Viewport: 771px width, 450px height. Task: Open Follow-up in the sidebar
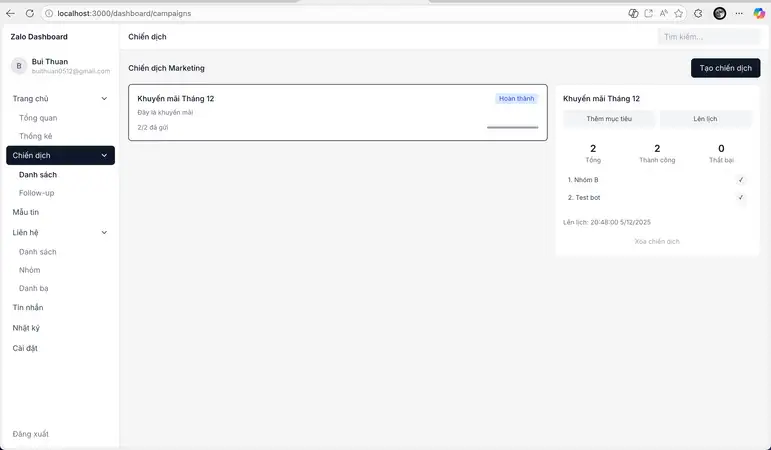pyautogui.click(x=37, y=193)
